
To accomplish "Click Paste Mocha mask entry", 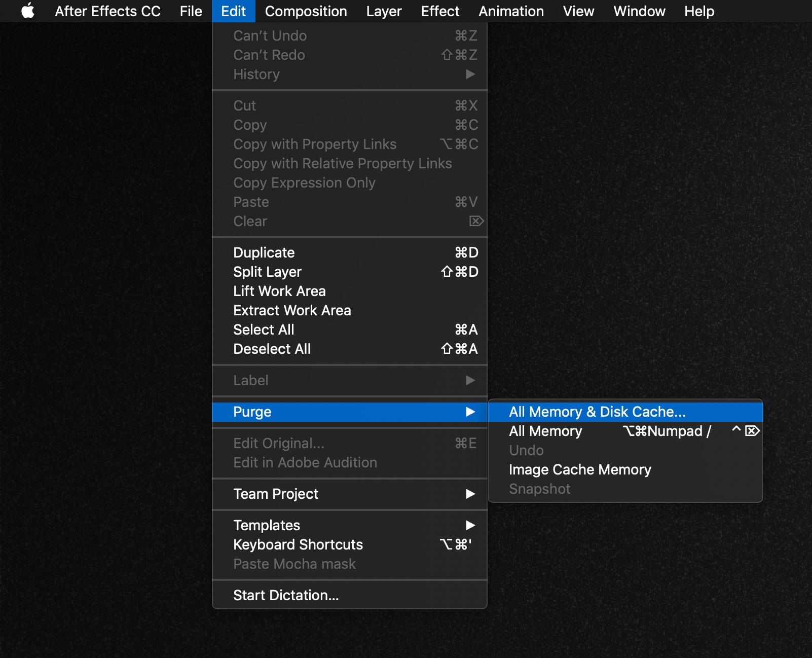I will [x=350, y=564].
